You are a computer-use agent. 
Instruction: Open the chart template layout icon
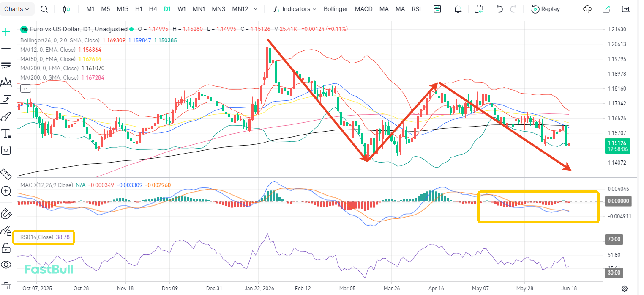[x=437, y=9]
